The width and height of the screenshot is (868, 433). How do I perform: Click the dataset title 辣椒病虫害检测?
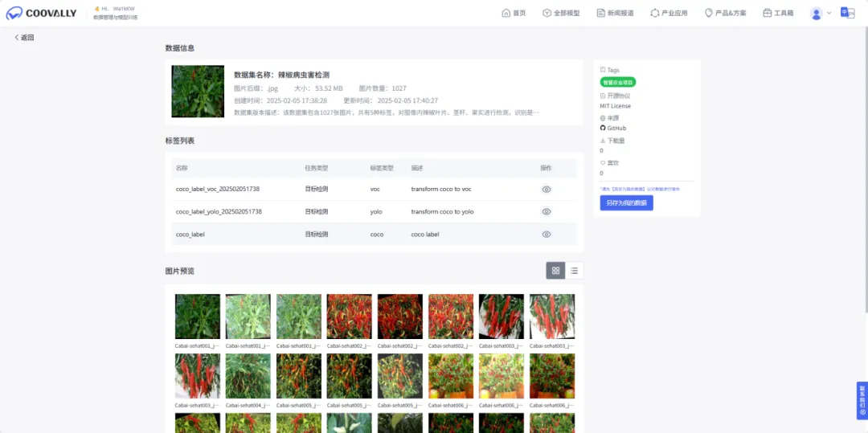[x=304, y=75]
